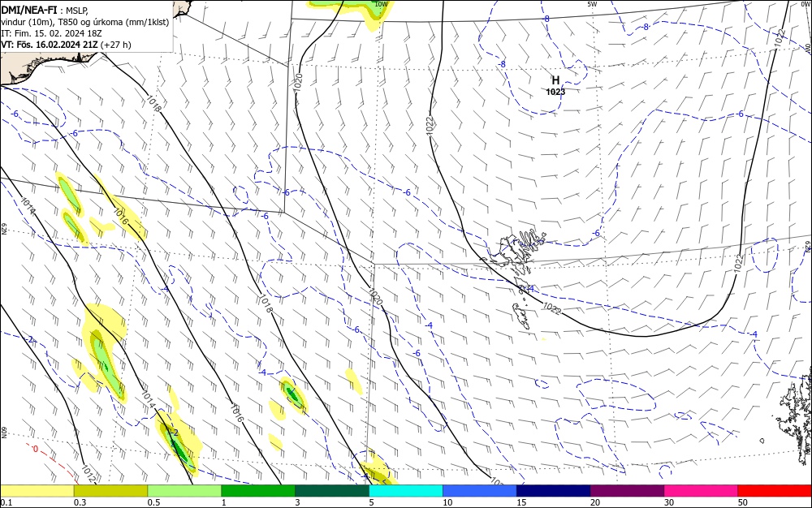This screenshot has height=508, width=812.
Task: Click the olive 0.3–0.5 legend swatch
Action: pyautogui.click(x=110, y=491)
